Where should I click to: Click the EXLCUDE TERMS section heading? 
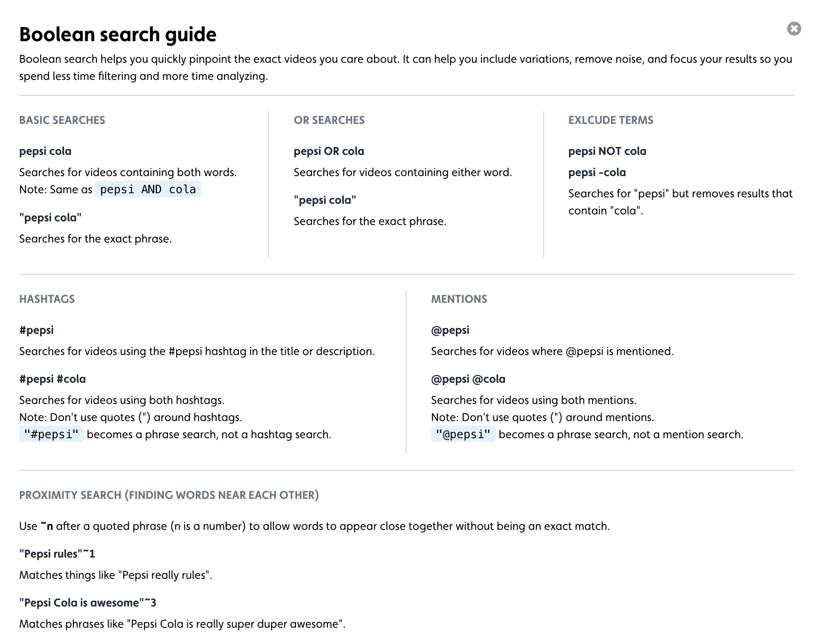611,120
